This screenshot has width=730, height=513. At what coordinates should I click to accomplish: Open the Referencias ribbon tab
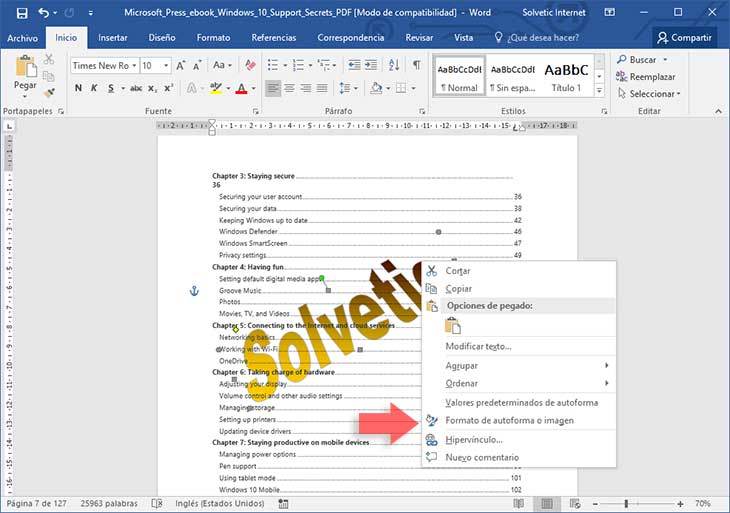click(274, 38)
